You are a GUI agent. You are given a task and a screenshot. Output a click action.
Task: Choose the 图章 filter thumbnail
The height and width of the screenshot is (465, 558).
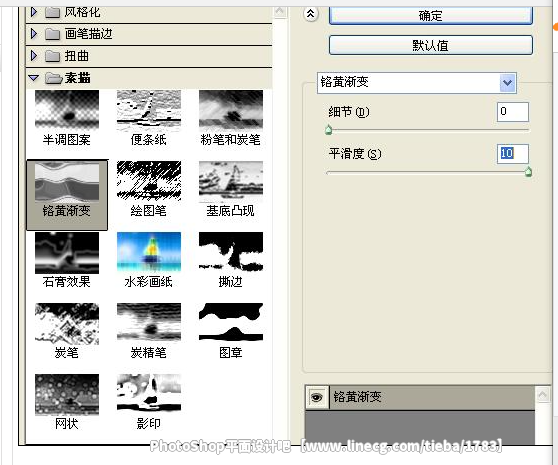(x=231, y=322)
